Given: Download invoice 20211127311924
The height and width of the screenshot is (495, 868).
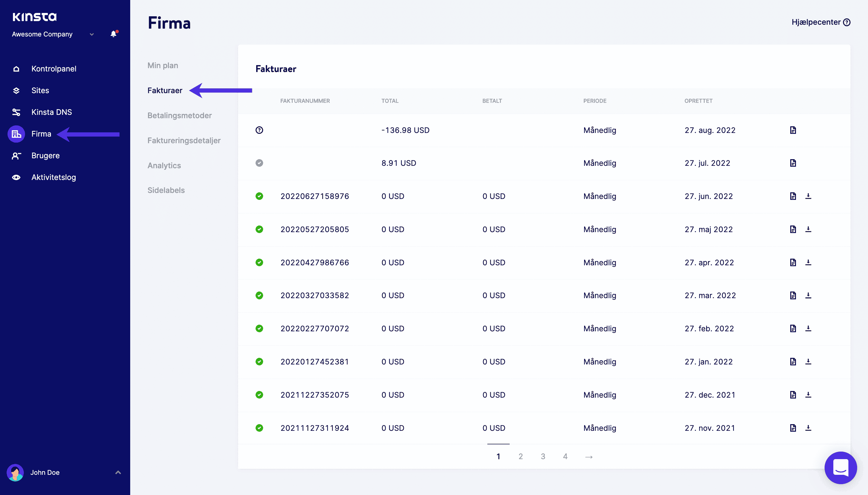Looking at the screenshot, I should coord(808,428).
